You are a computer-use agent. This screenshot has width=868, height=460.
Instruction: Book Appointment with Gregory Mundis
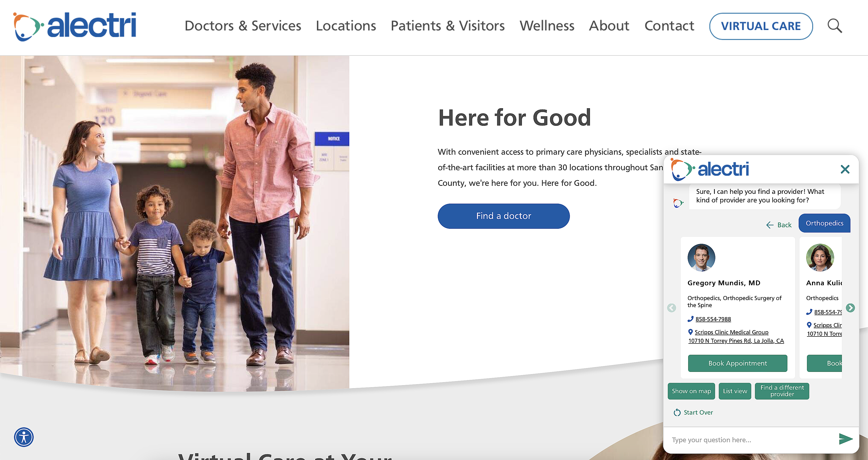click(737, 363)
